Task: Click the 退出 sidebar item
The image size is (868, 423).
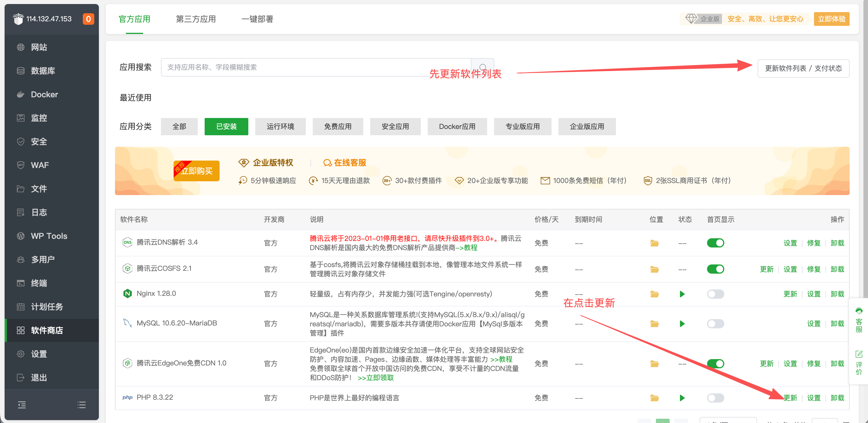Action: pos(51,378)
